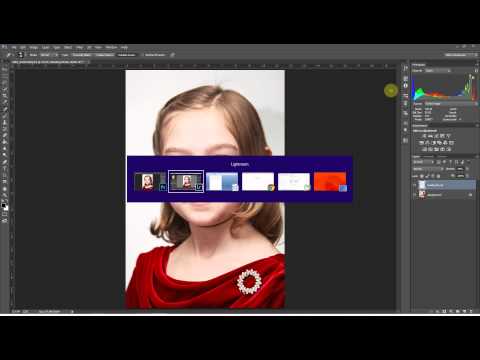Screen dimensions: 480x360
Task: Toggle the tablet pressure icon in options bar
Action: 173,55
